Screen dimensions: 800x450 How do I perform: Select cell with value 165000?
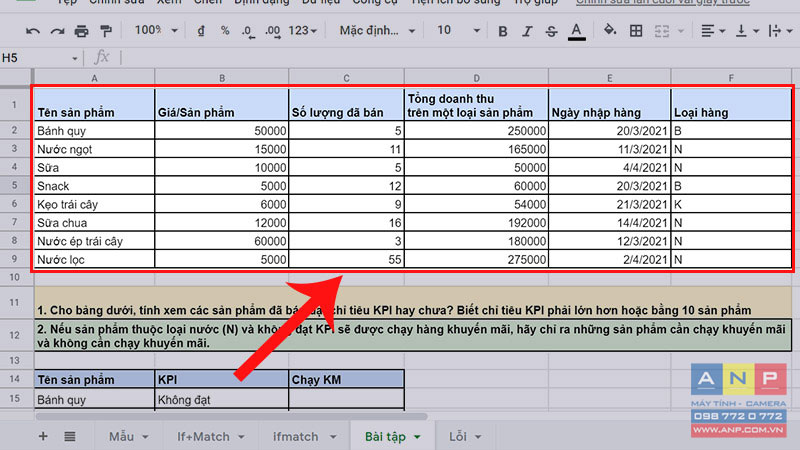(x=477, y=149)
